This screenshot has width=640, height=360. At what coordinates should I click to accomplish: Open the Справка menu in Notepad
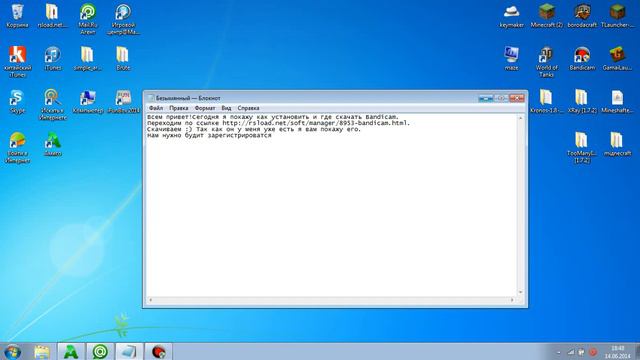click(x=248, y=108)
